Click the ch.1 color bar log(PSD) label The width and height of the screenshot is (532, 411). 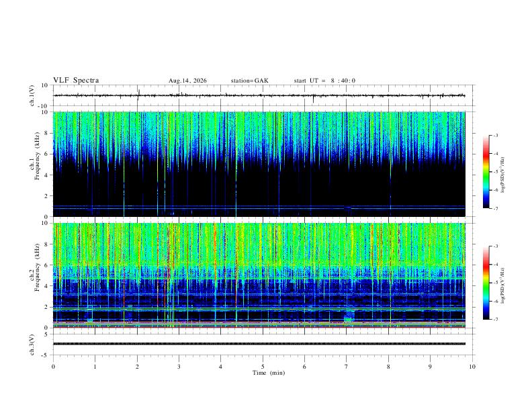coord(503,175)
